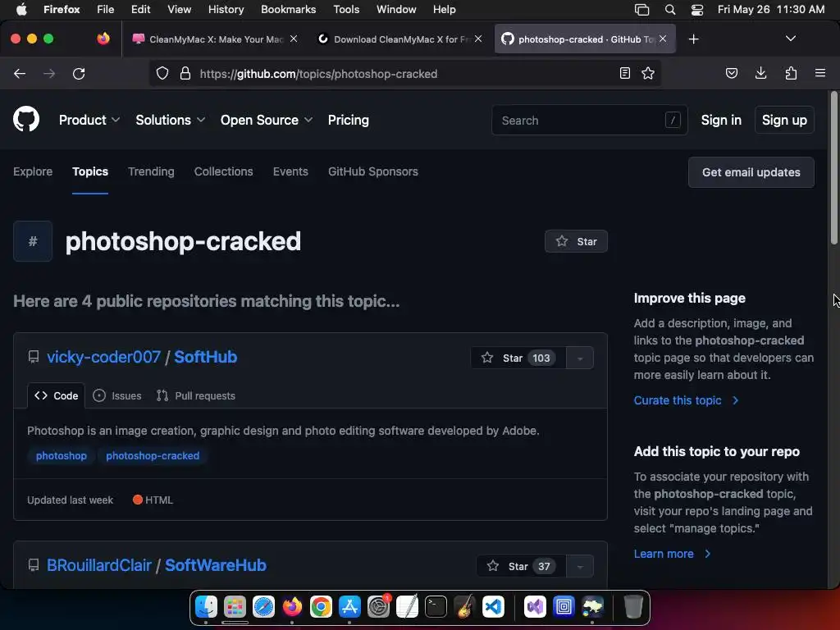Viewport: 840px width, 630px height.
Task: Bookmark this page with the star icon
Action: [x=648, y=73]
